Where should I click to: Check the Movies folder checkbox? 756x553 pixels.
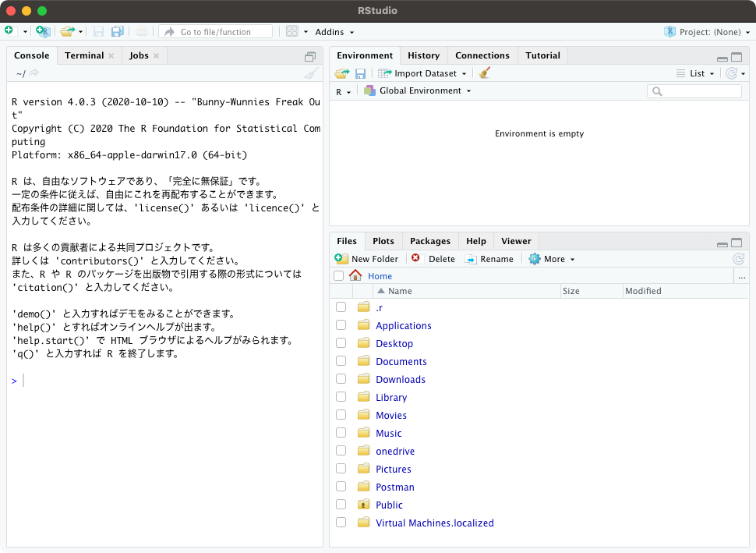341,414
